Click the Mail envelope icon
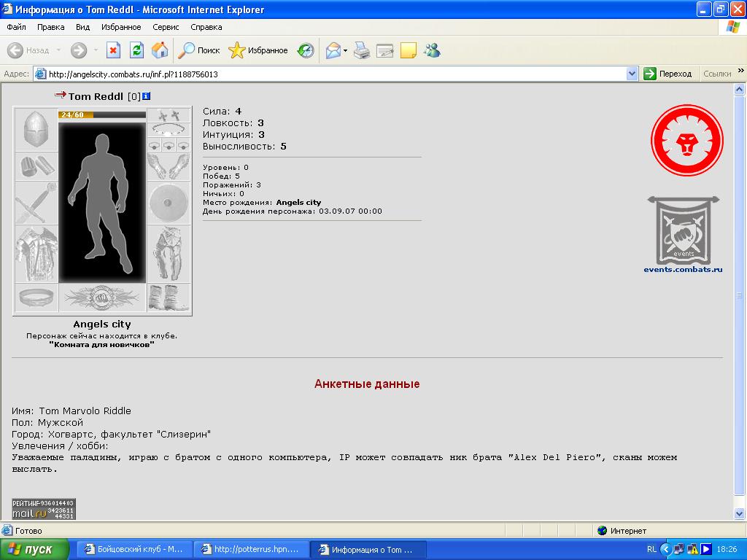This screenshot has height=560, width=747. pos(333,50)
